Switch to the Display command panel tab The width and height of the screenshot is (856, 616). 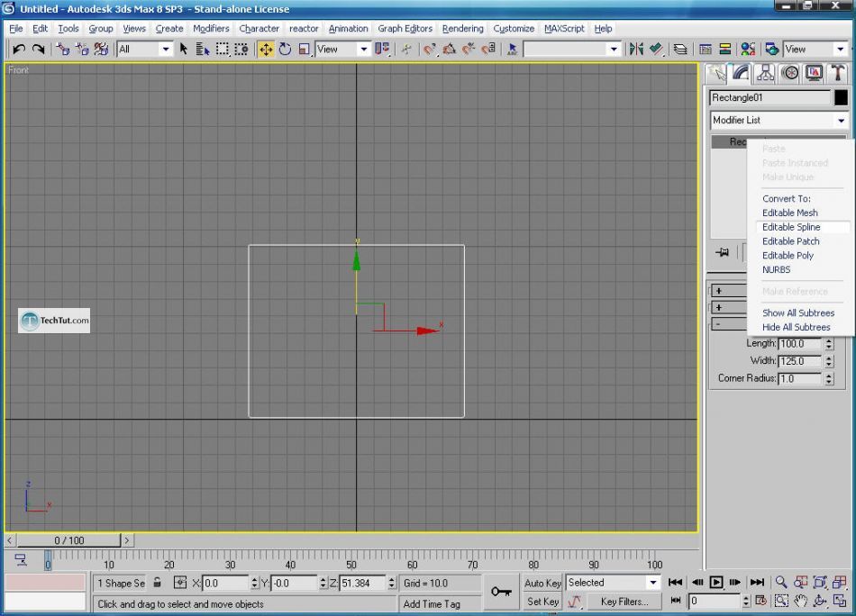pos(814,74)
